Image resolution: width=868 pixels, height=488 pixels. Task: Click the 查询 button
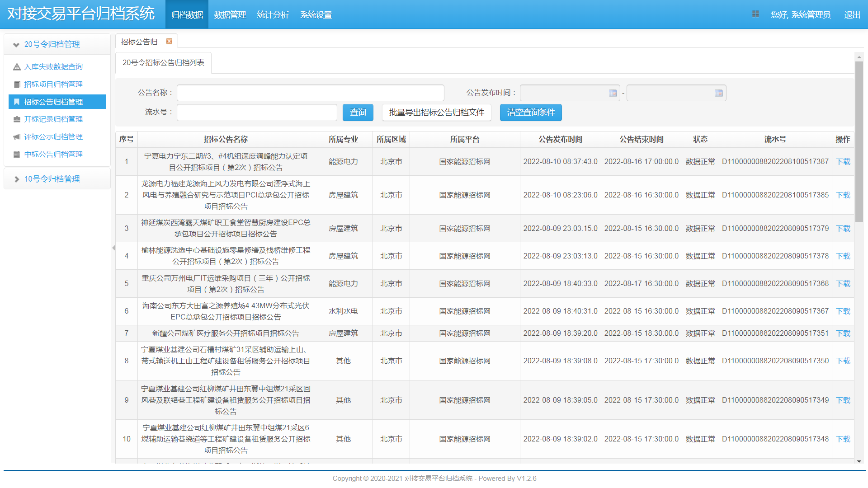coord(358,113)
